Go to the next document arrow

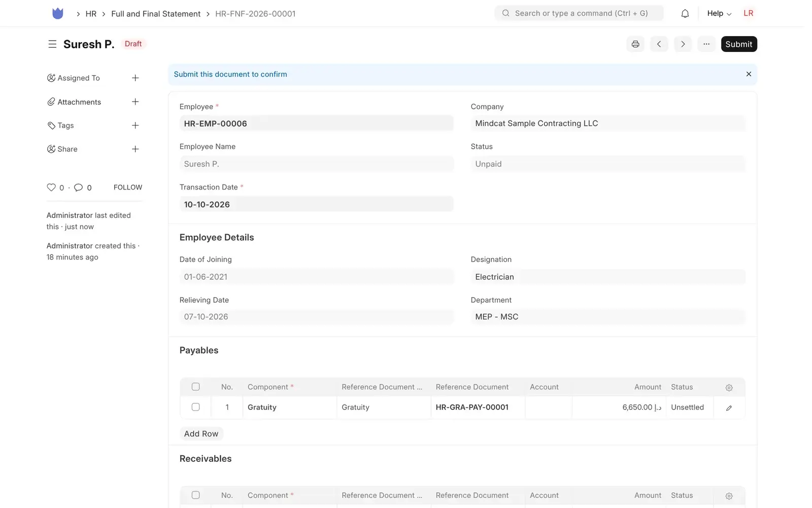click(683, 44)
